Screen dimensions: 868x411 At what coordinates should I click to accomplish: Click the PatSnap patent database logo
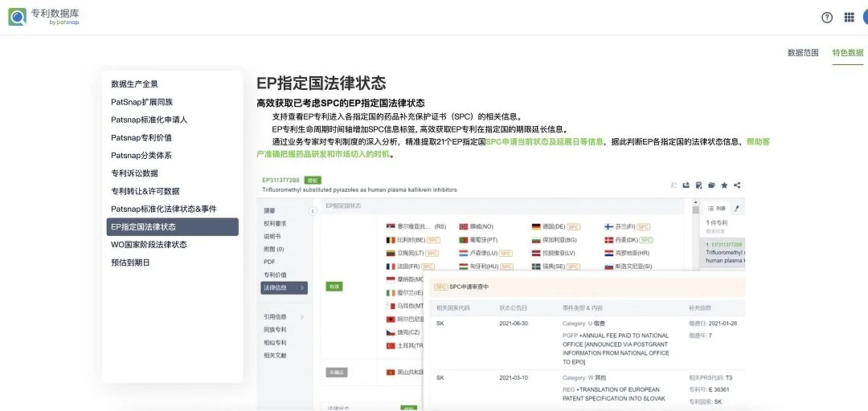(43, 17)
